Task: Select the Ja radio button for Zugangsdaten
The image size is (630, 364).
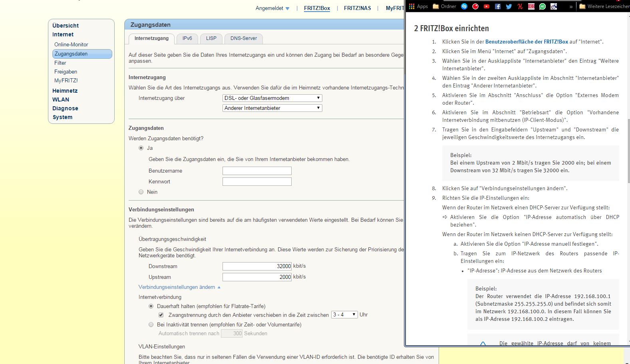Action: coord(141,148)
